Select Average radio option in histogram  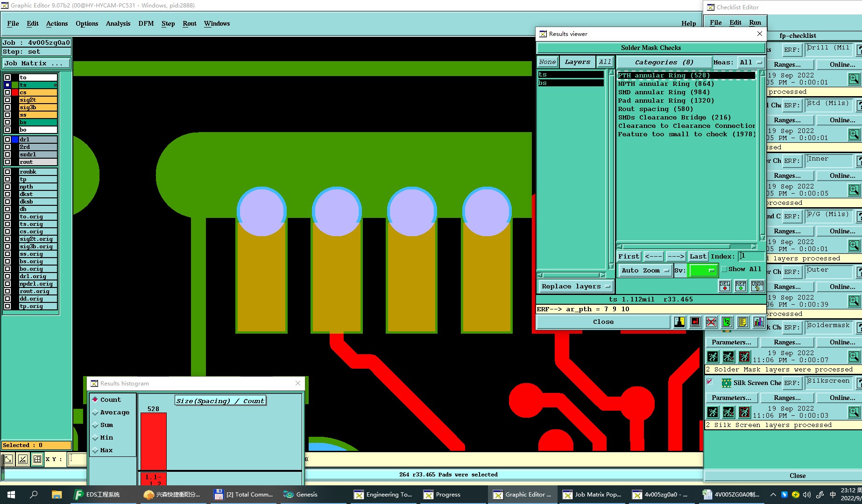pyautogui.click(x=95, y=412)
